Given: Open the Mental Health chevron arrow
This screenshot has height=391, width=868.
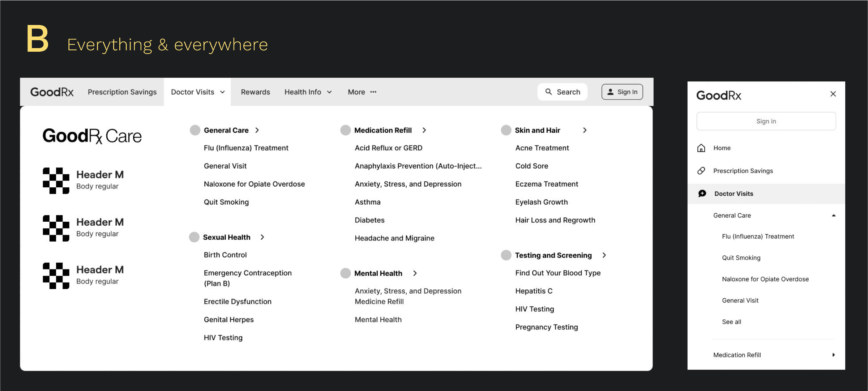Looking at the screenshot, I should pyautogui.click(x=415, y=273).
